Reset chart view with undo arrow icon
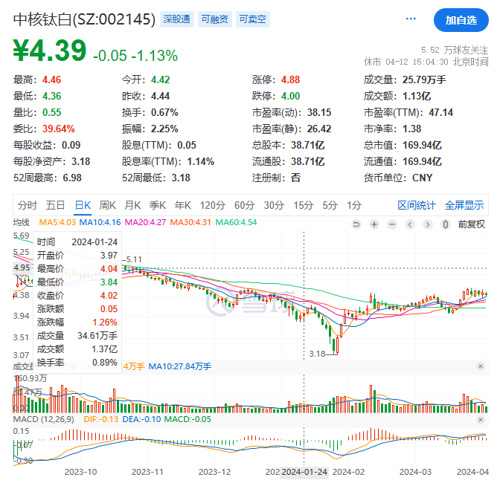Viewport: 500px width, 483px height. [356, 224]
